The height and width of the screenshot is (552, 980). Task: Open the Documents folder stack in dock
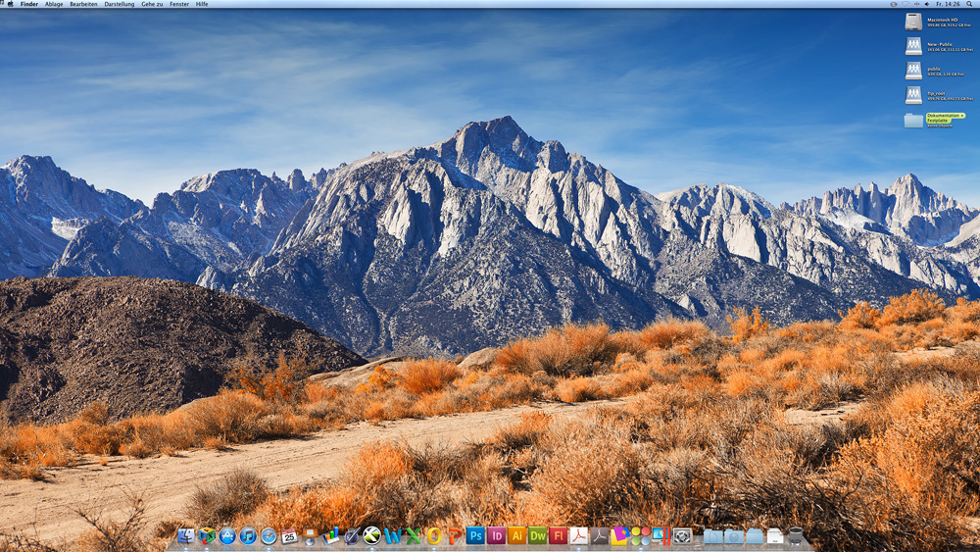[x=713, y=535]
